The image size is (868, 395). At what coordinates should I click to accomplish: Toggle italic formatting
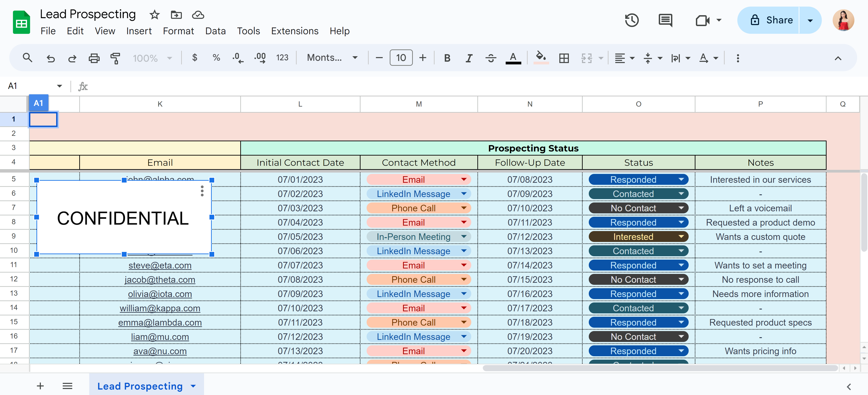point(469,58)
